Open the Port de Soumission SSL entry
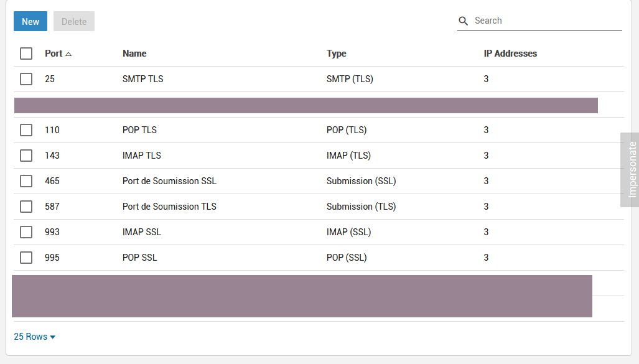The width and height of the screenshot is (639, 364). [x=169, y=181]
